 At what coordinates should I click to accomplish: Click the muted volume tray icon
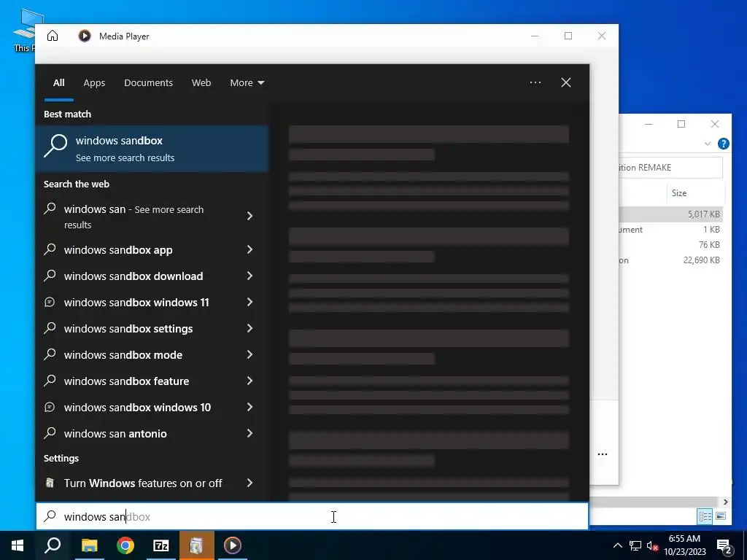coord(652,545)
